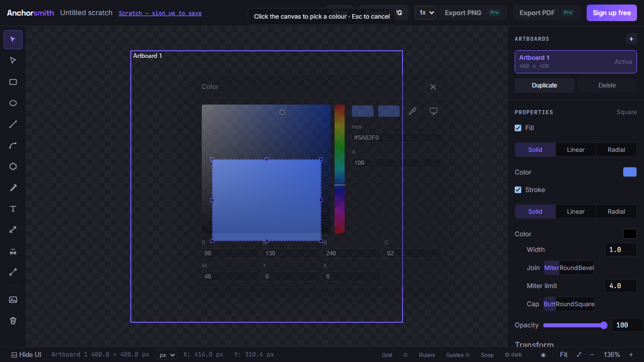Switch Fill type to Radial
The image size is (644, 362).
pos(616,150)
